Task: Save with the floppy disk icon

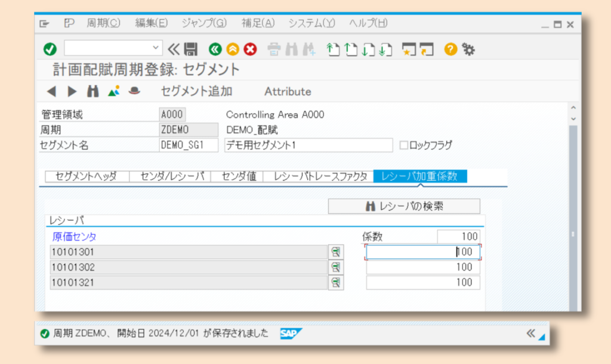Action: 191,49
